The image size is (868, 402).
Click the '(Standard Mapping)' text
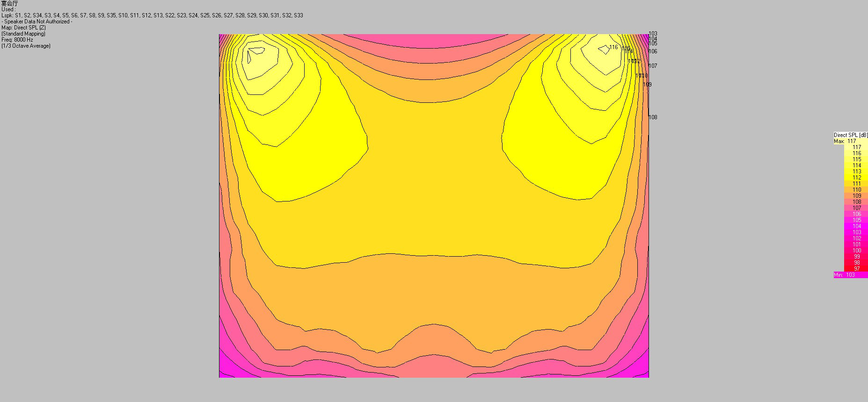23,34
